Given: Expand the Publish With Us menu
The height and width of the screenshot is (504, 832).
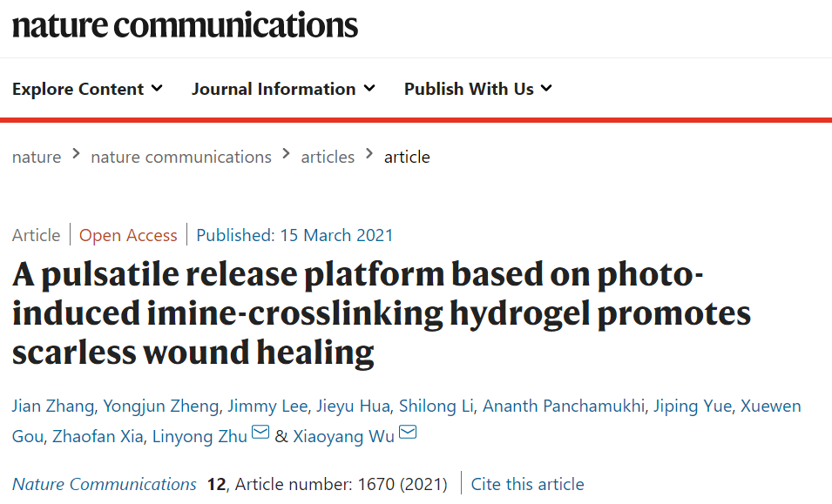Looking at the screenshot, I should click(x=478, y=89).
